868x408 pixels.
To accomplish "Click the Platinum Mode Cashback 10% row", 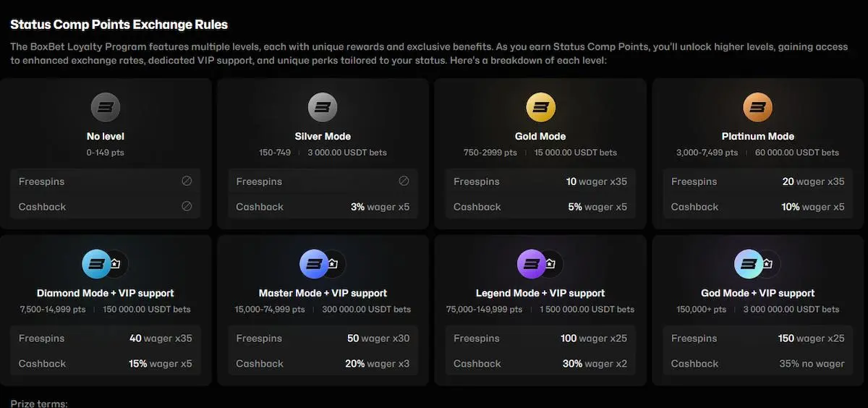I will click(x=757, y=207).
